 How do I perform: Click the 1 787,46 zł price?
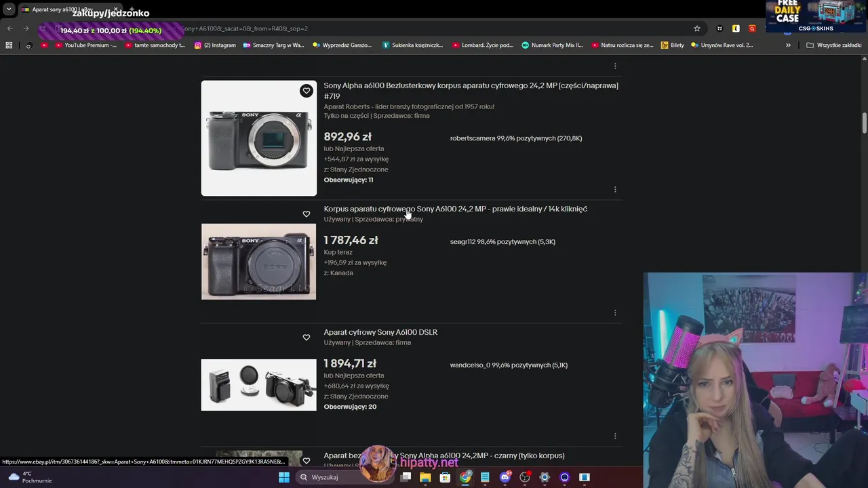351,240
